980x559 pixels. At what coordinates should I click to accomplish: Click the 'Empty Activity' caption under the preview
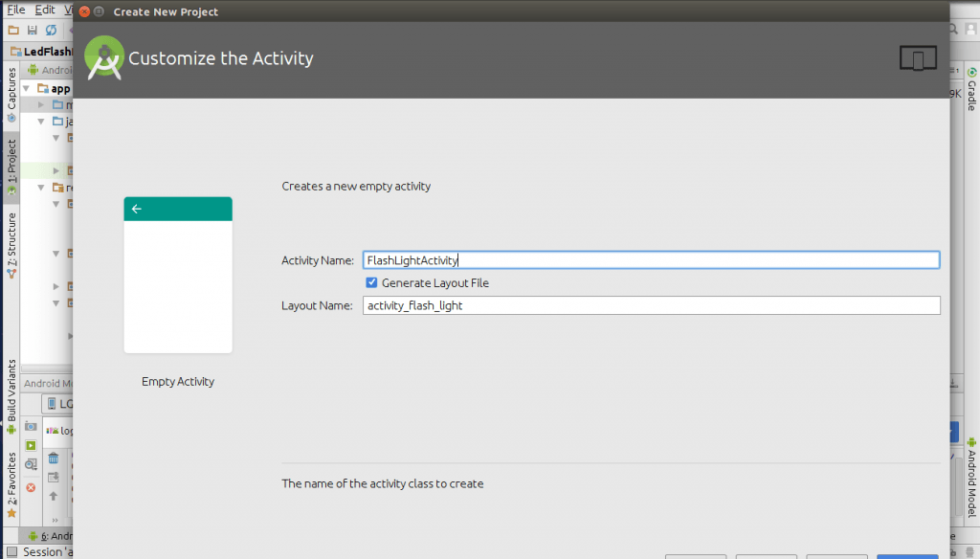click(178, 381)
